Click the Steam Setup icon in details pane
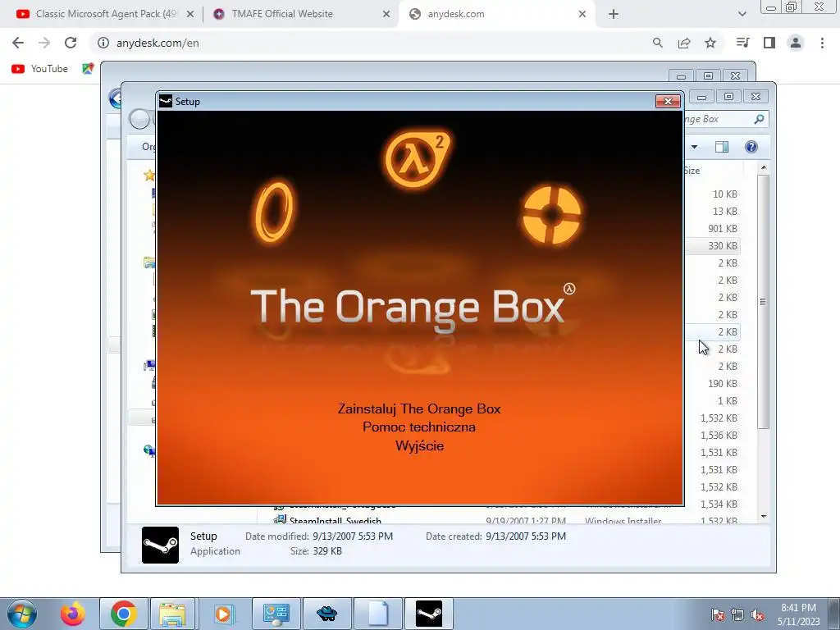 coord(160,545)
